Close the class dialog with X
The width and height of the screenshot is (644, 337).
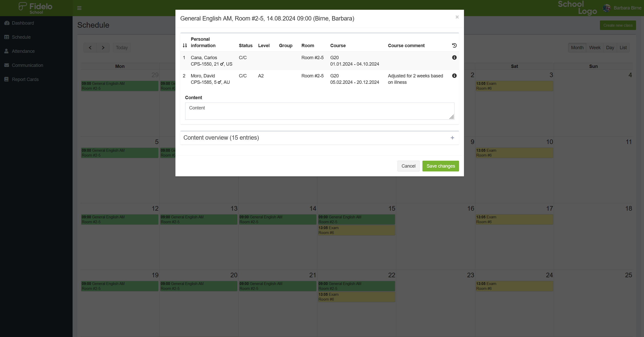pos(457,17)
